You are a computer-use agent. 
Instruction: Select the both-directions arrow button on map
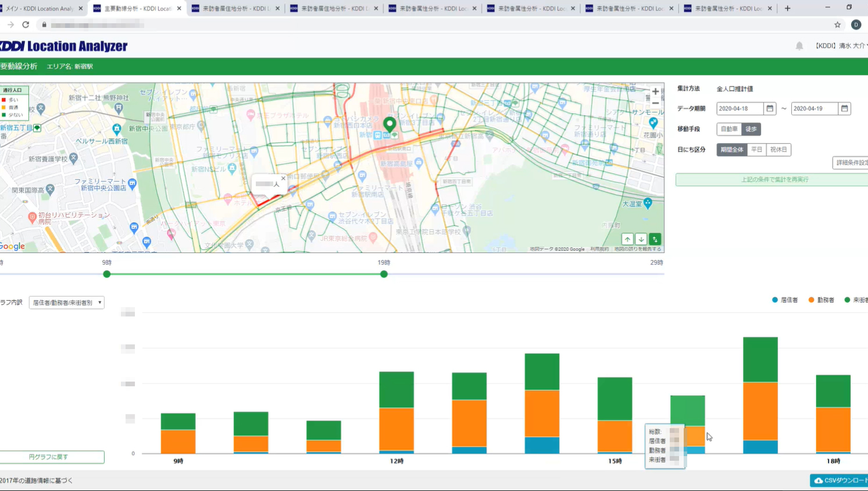655,239
